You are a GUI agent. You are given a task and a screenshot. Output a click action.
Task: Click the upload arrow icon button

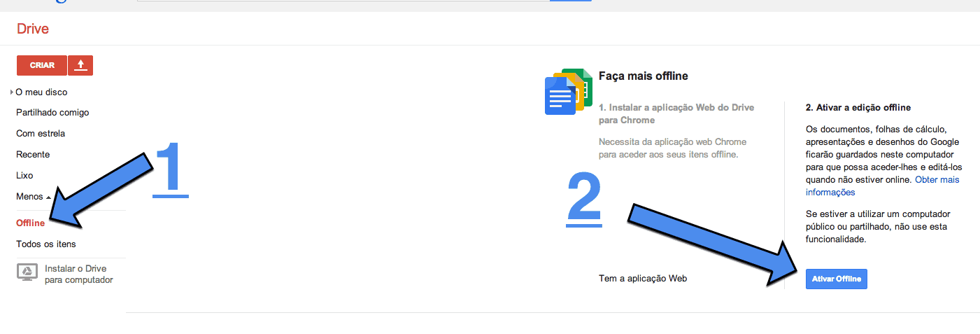[80, 65]
